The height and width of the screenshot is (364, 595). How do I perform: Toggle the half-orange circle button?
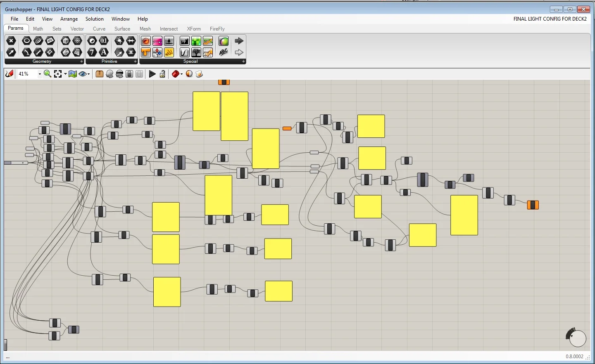tap(189, 74)
